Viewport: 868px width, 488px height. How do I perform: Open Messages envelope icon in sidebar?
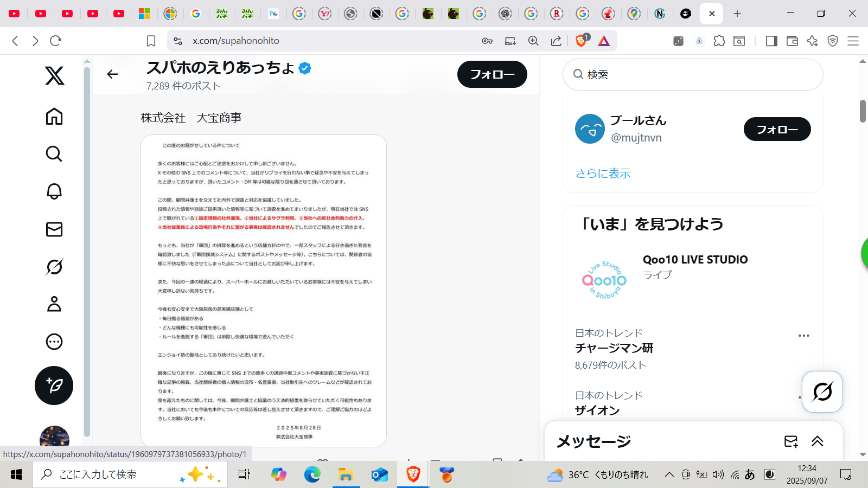coord(54,229)
